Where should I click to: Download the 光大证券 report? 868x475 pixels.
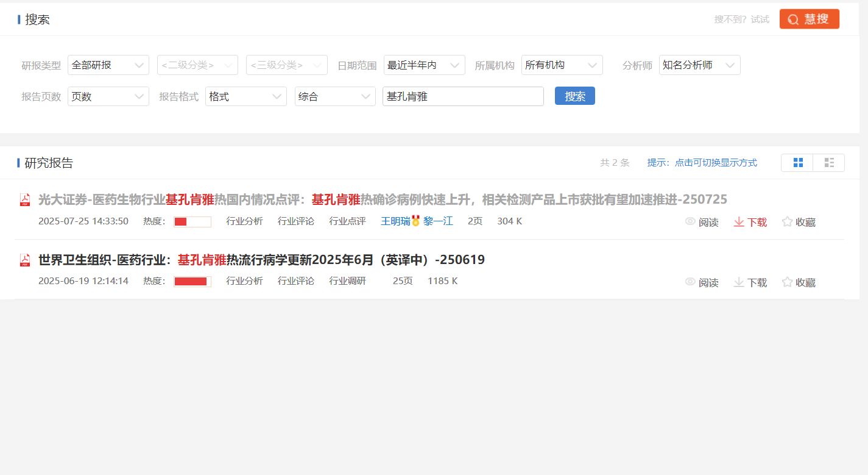coord(750,222)
